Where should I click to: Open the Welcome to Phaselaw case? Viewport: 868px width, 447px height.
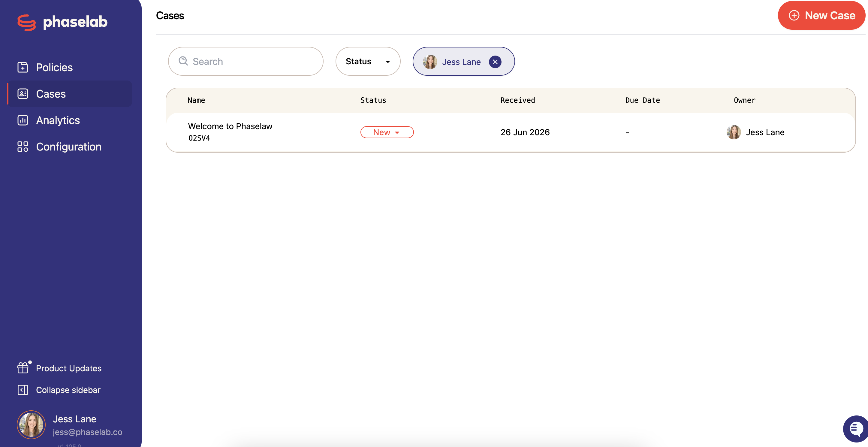pos(230,126)
